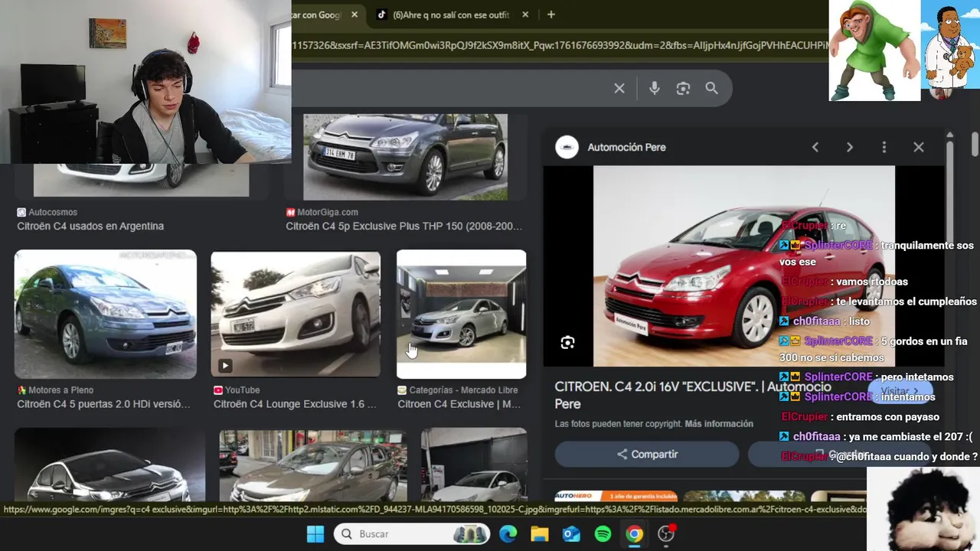Close the TikTok Ahre q no salí tab
Screen dimensions: 980x551
coord(525,15)
